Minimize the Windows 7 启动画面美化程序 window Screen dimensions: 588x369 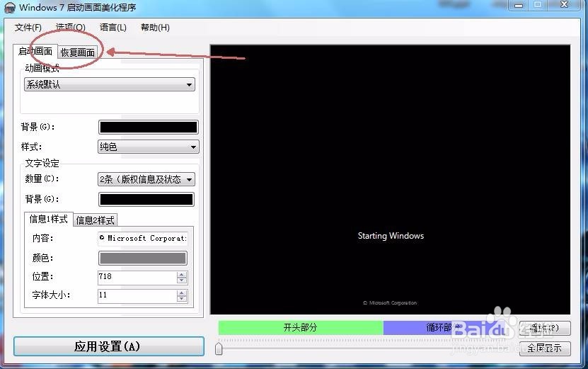(518, 5)
